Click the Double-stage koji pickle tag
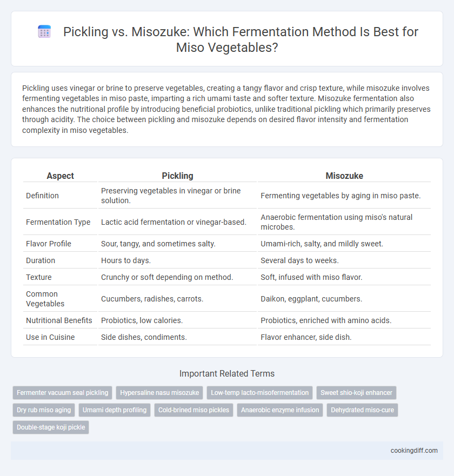Viewport: 454px width, 476px height. (51, 427)
